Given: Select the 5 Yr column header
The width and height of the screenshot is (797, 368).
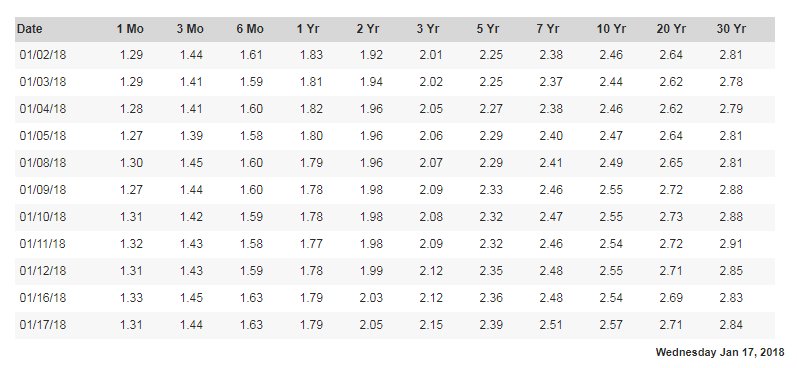Looking at the screenshot, I should click(x=487, y=29).
